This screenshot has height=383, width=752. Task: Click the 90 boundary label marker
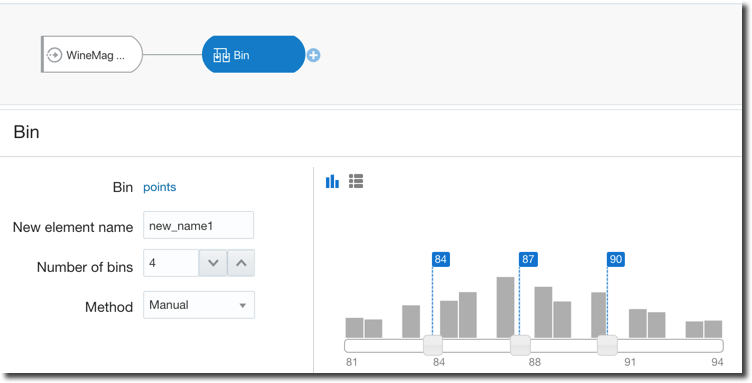pyautogui.click(x=616, y=259)
